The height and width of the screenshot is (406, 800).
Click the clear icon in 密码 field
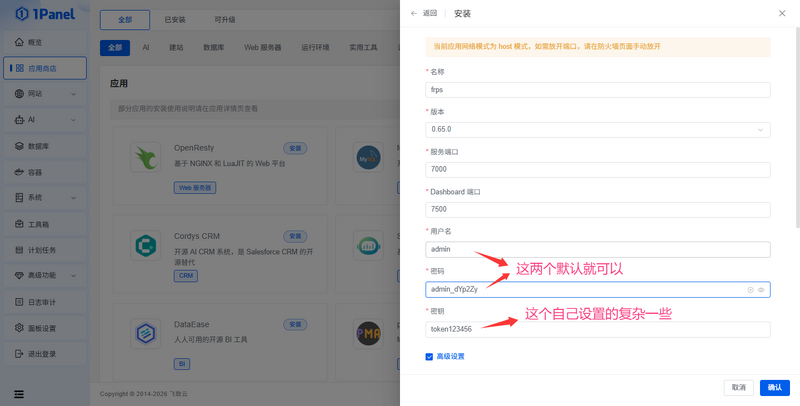coord(750,290)
